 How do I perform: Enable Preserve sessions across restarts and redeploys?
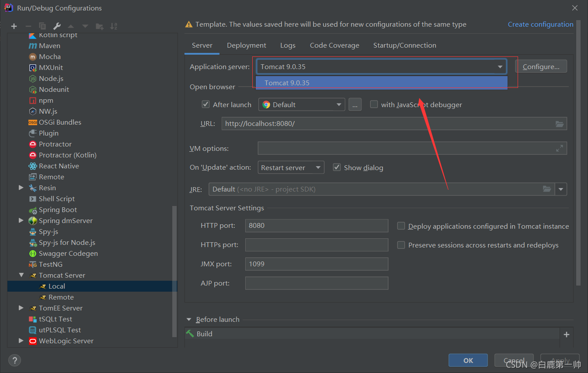pyautogui.click(x=401, y=245)
